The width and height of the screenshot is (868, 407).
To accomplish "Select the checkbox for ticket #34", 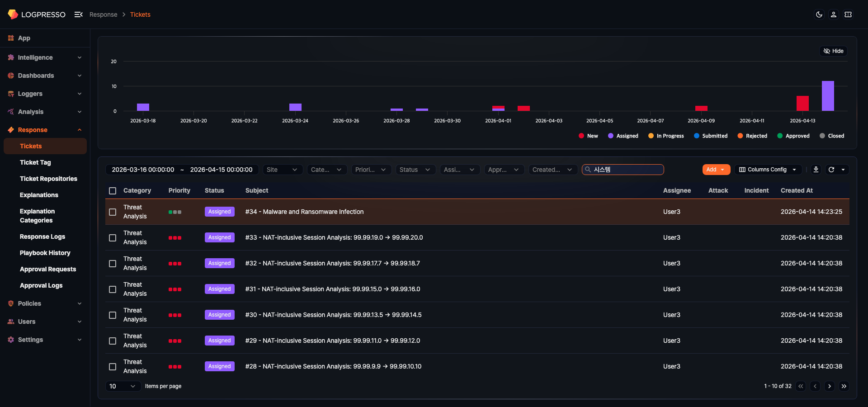I will (112, 212).
